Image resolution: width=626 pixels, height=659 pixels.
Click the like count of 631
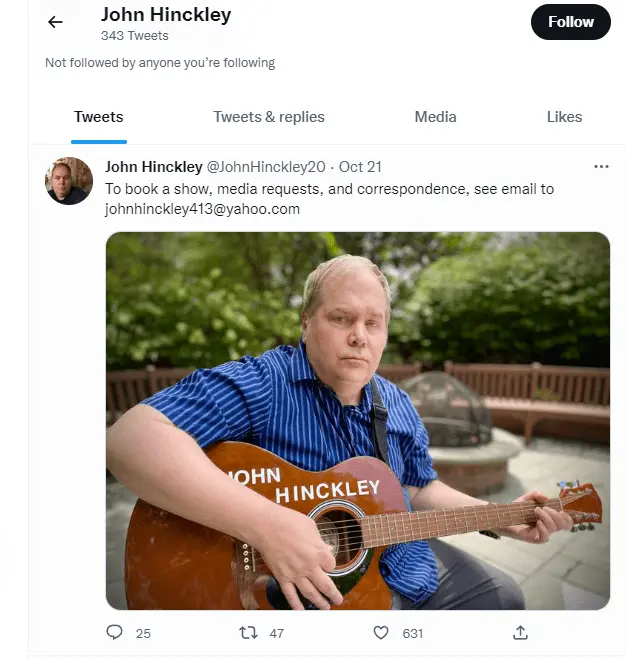click(x=412, y=633)
